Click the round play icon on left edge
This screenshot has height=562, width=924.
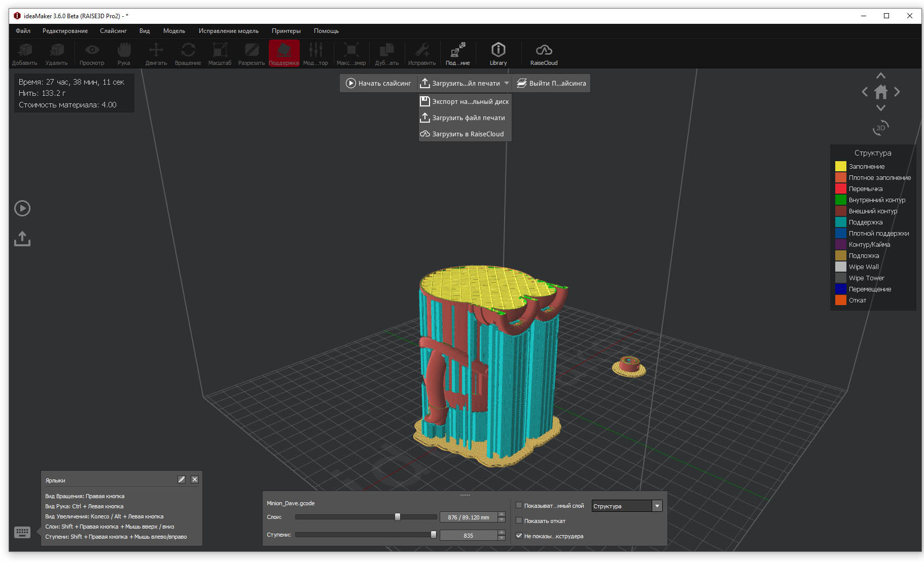coord(22,208)
